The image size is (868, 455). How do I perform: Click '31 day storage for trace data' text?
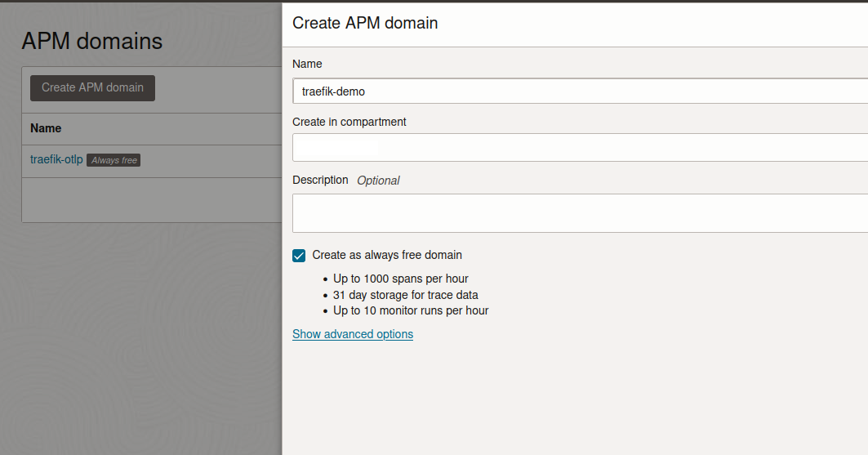click(x=405, y=295)
